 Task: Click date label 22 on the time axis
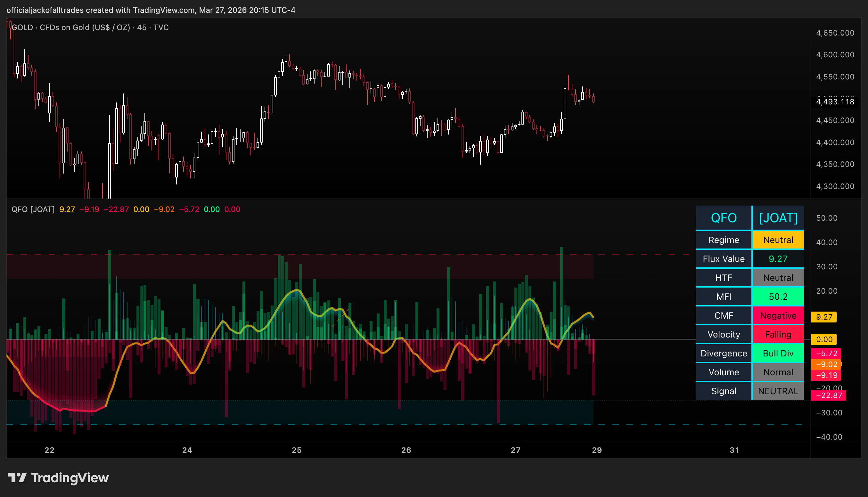coord(50,450)
